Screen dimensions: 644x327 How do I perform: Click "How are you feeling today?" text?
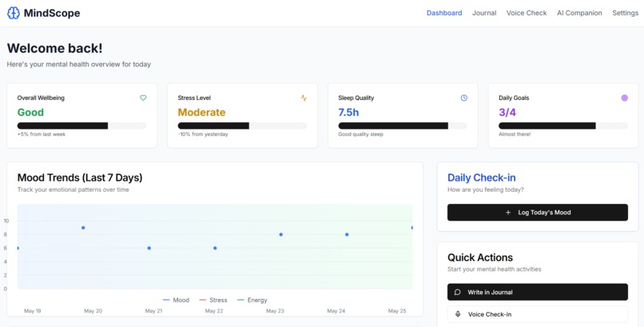(486, 189)
